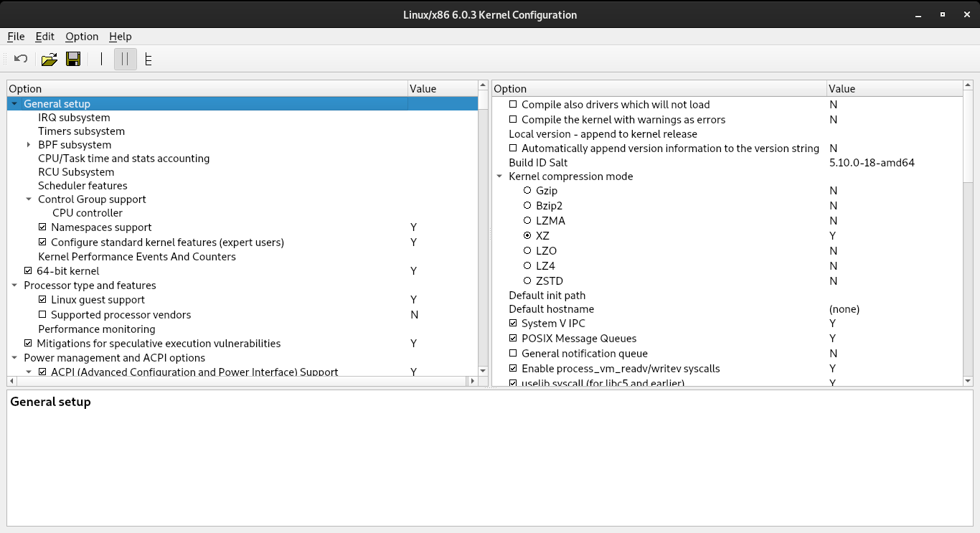Select Gzip compression radio button
The height and width of the screenshot is (533, 980).
[527, 191]
